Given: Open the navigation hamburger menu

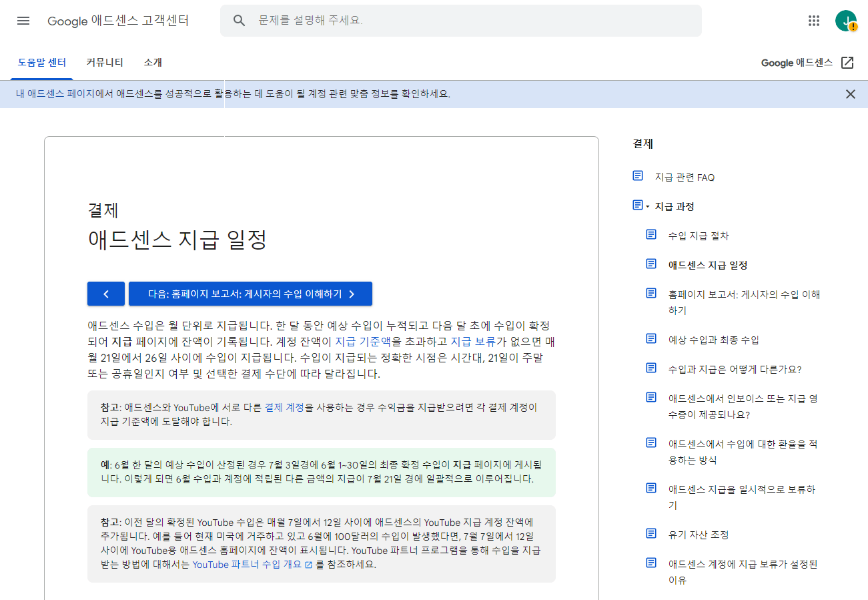Looking at the screenshot, I should pyautogui.click(x=23, y=21).
